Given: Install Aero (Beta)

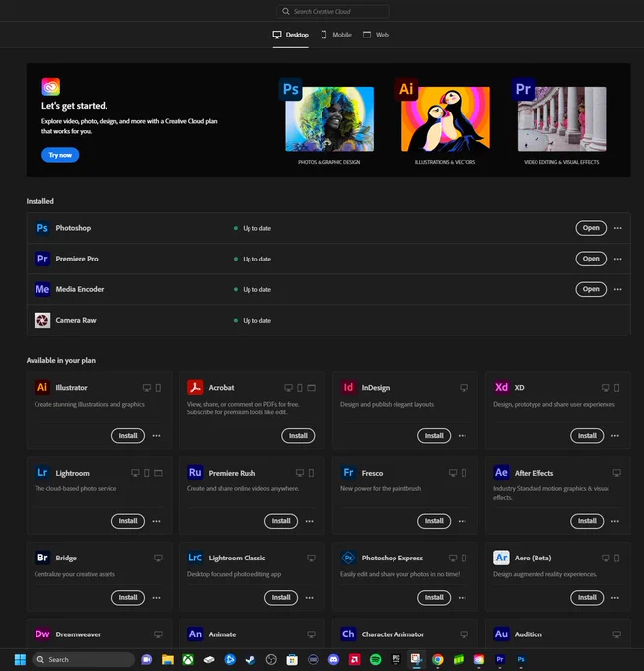Looking at the screenshot, I should (x=587, y=597).
